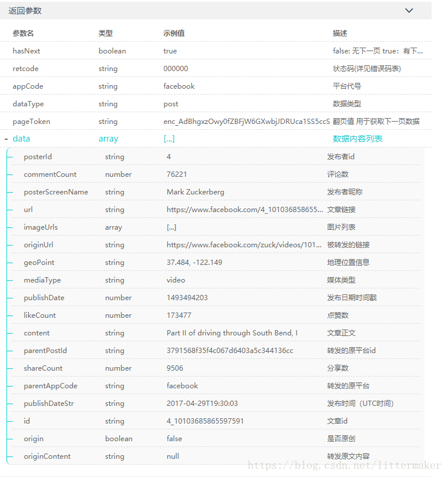The width and height of the screenshot is (448, 477).
Task: Select the originUrl field name
Action: (39, 245)
